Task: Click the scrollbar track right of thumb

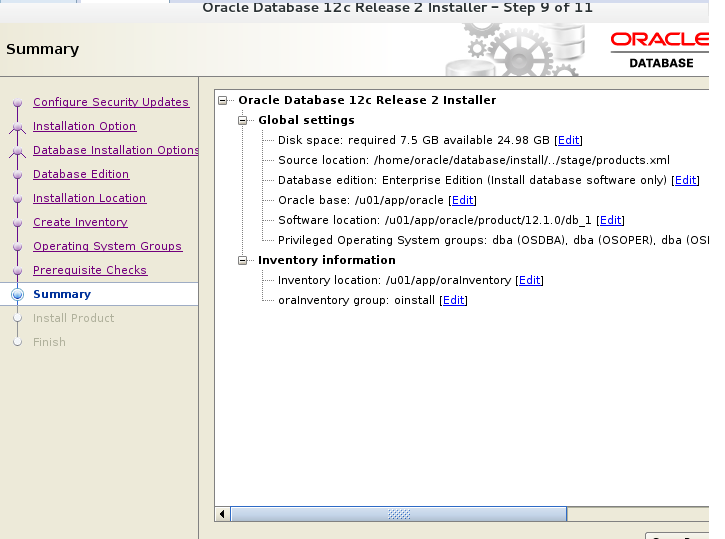Action: (x=638, y=514)
